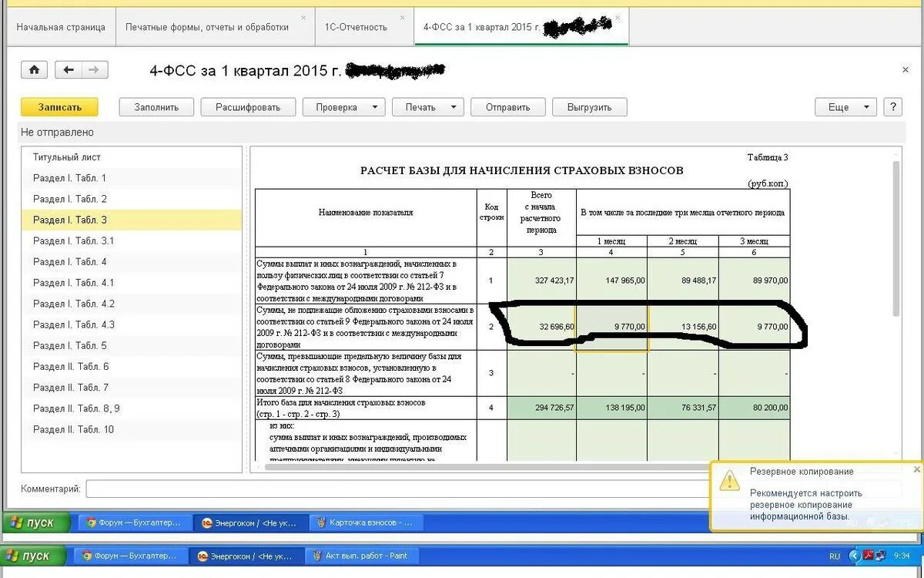
Task: Select cell with value 89 970,00
Action: (755, 281)
